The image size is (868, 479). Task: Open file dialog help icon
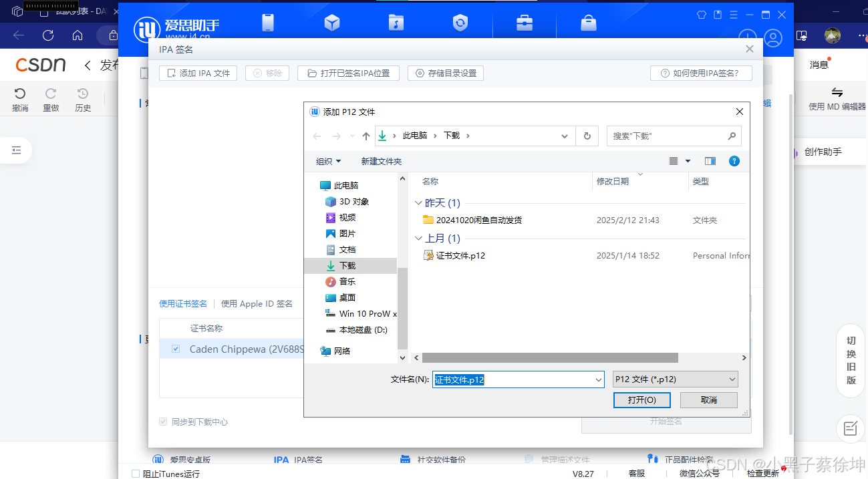point(734,161)
